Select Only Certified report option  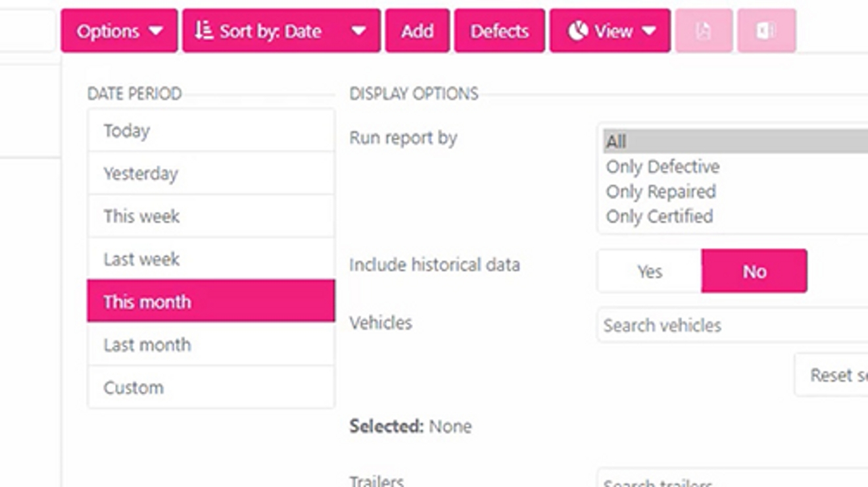pos(660,216)
